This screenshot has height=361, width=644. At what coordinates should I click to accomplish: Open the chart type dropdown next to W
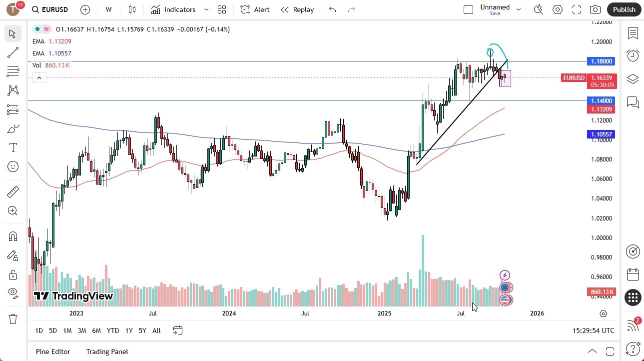[x=131, y=9]
